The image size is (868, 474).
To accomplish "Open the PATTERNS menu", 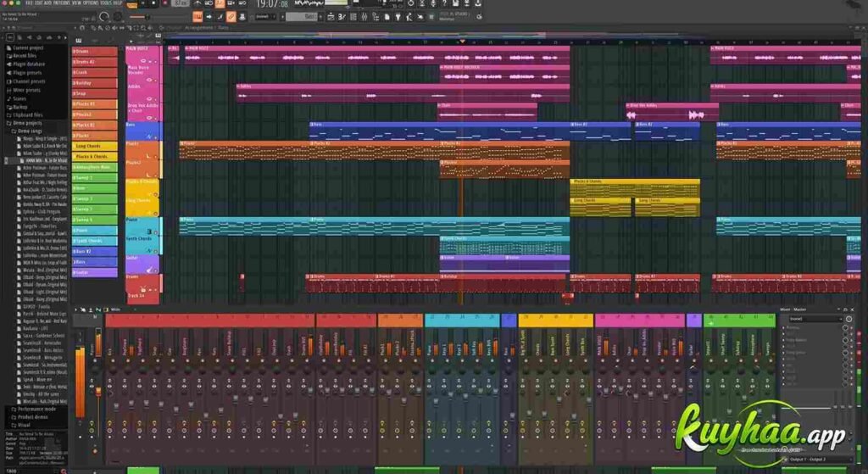I will [62, 3].
